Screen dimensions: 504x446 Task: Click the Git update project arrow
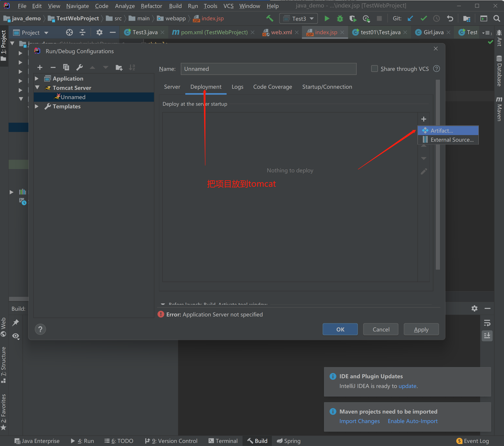pyautogui.click(x=410, y=19)
